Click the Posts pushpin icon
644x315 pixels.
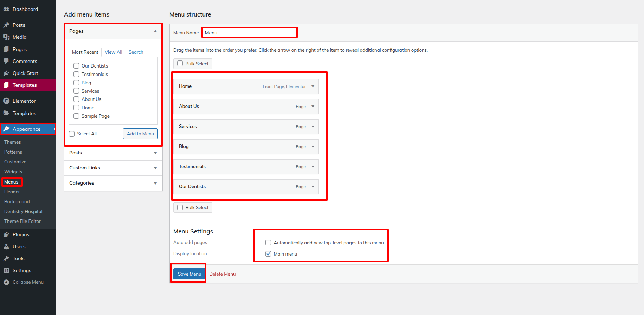click(x=6, y=25)
